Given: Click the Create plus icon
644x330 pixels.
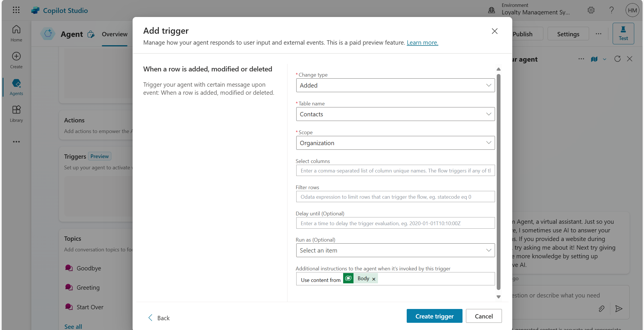Looking at the screenshot, I should pos(16,56).
